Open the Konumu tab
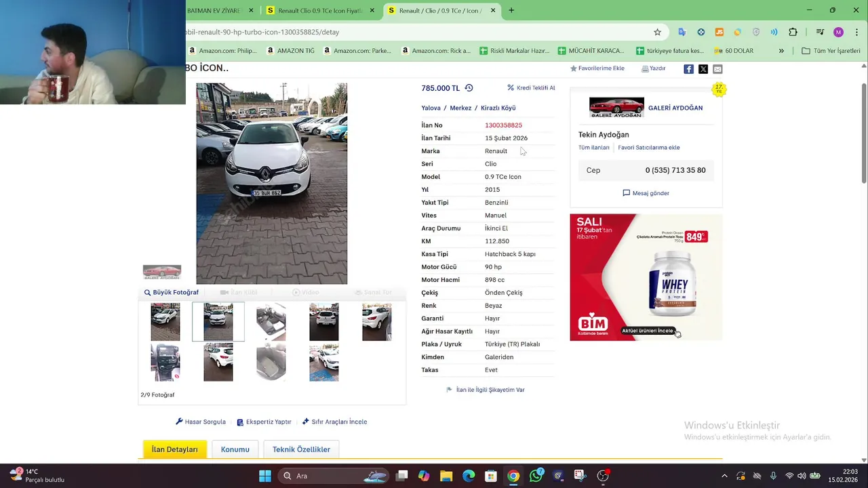The width and height of the screenshot is (868, 488). (x=235, y=449)
